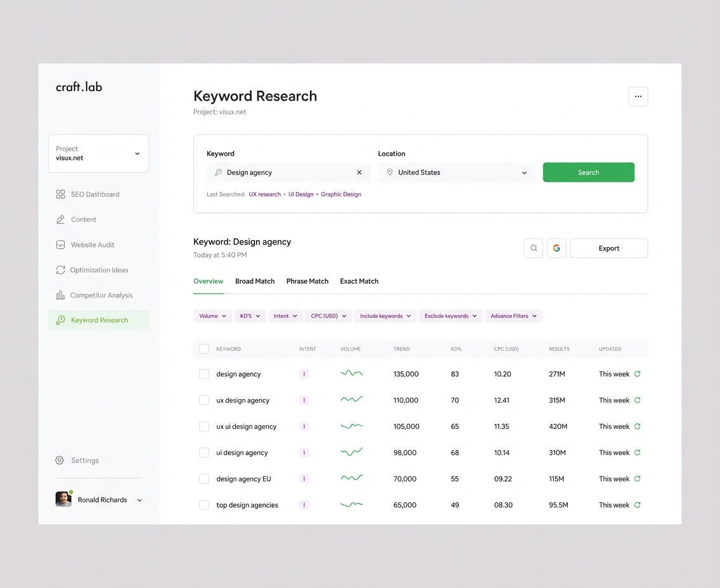720x588 pixels.
Task: Open Competitor Analysis page
Action: click(101, 295)
